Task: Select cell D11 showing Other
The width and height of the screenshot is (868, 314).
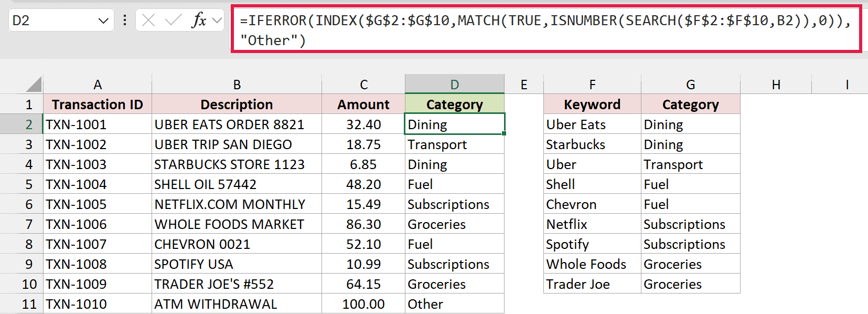Action: tap(455, 304)
